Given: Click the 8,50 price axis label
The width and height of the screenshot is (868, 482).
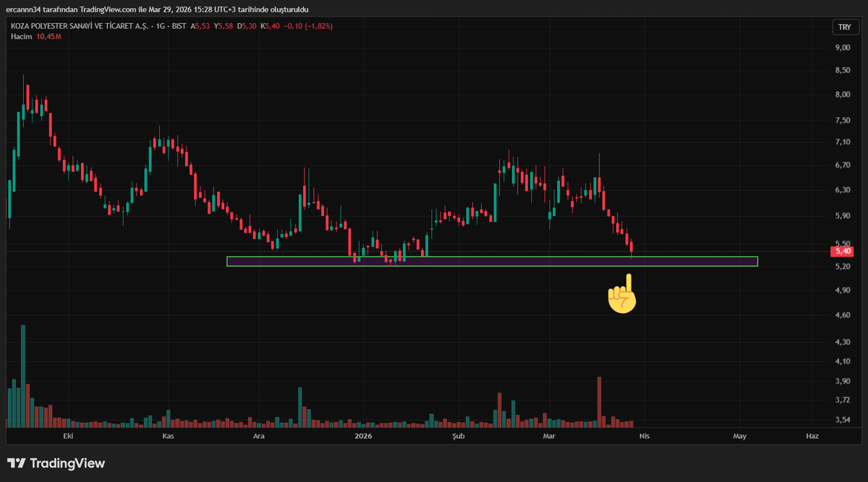Looking at the screenshot, I should (843, 71).
